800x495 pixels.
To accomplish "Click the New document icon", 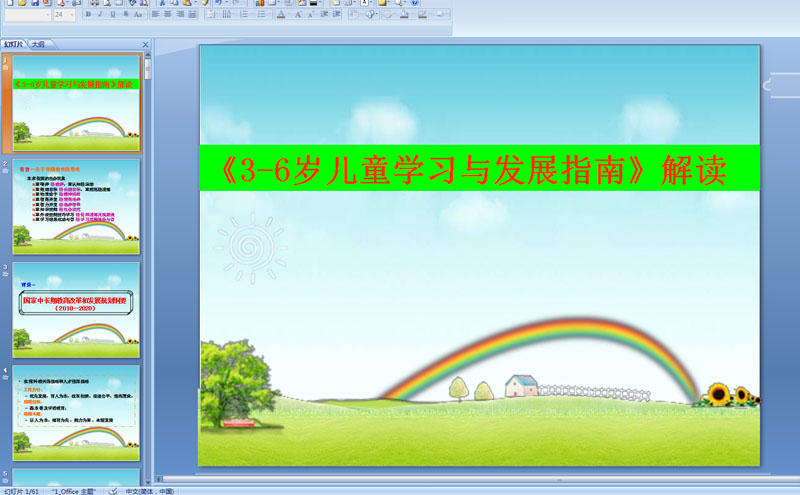I will (10, 3).
